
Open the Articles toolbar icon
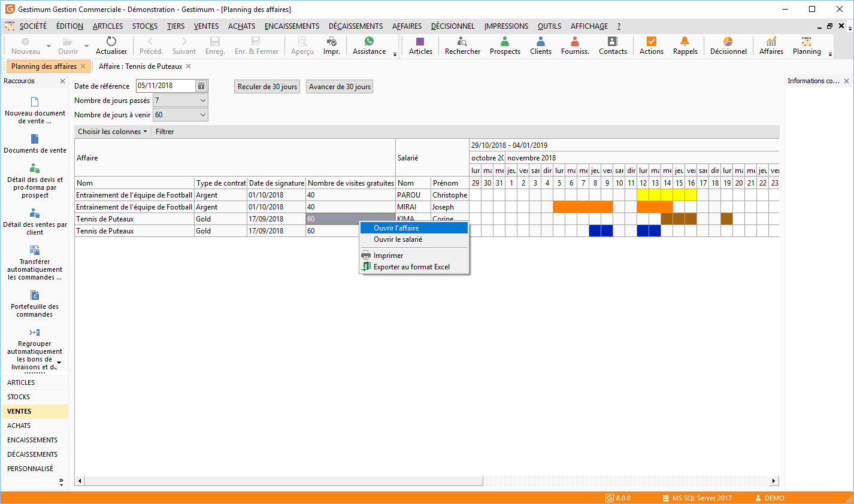tap(420, 45)
